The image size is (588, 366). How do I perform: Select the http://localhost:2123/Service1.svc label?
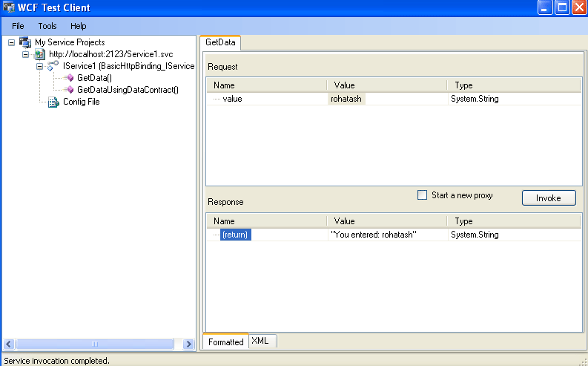coord(111,54)
